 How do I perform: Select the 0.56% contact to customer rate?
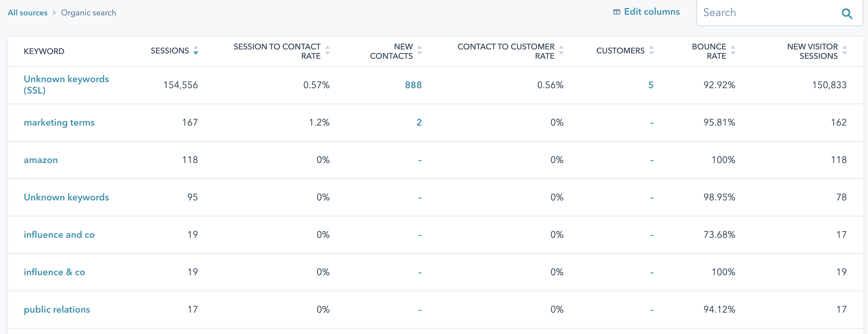pyautogui.click(x=550, y=85)
